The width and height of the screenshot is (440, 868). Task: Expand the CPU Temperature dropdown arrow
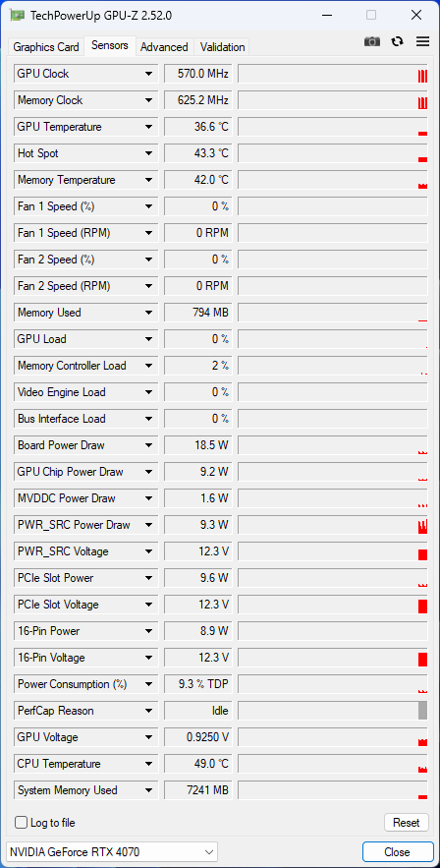coord(148,764)
